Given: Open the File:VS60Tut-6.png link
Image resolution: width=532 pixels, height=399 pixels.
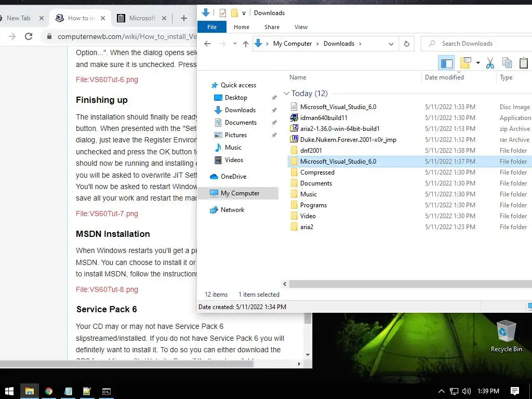Looking at the screenshot, I should [x=107, y=79].
